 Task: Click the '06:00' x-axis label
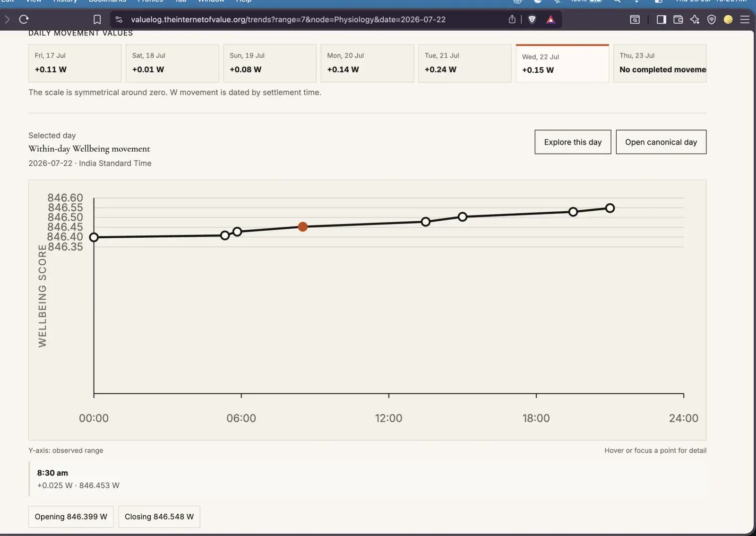tap(241, 418)
